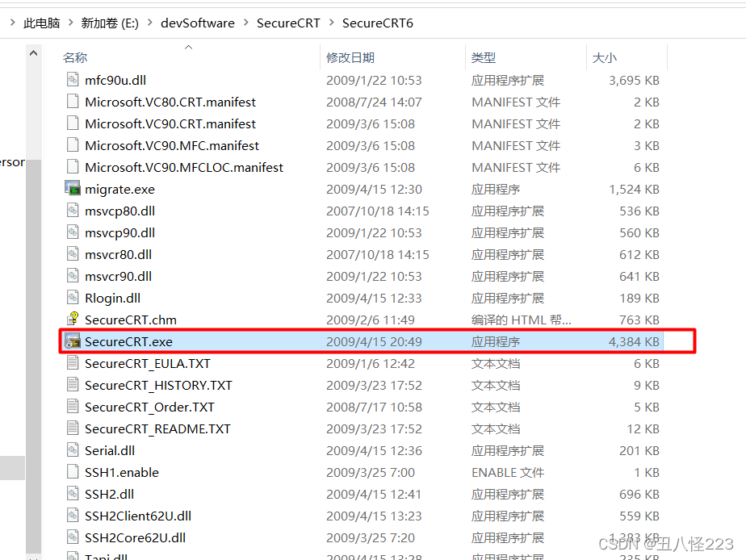Click the 编译的 HTML 帮... type cell
Screen dimensions: 746x560
(521, 320)
